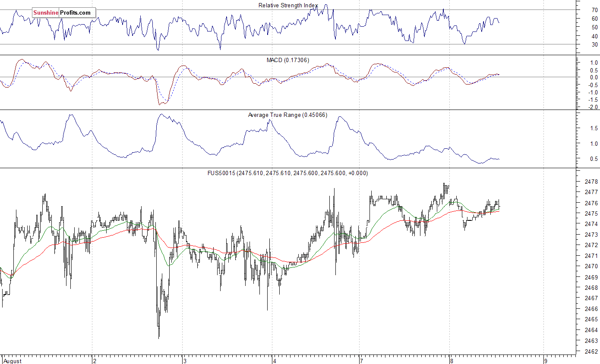The width and height of the screenshot is (600, 364).
Task: Click the ATR 1.5 axis value
Action: tap(594, 129)
